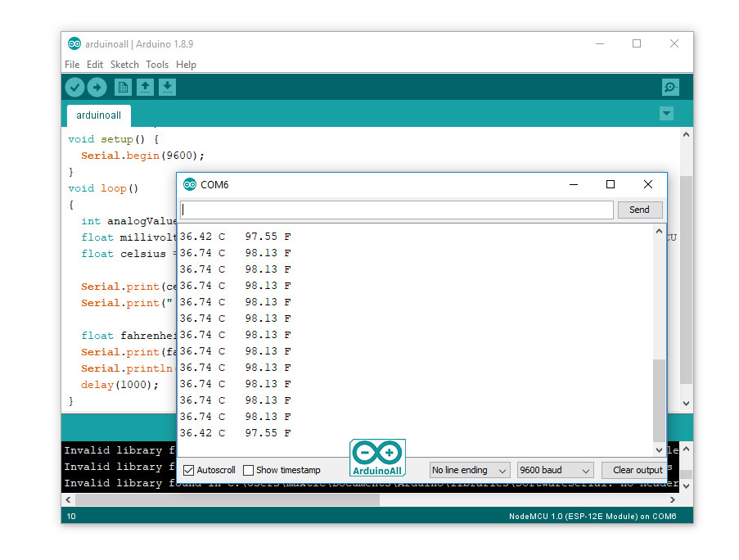Open the Edit menu

pyautogui.click(x=95, y=65)
